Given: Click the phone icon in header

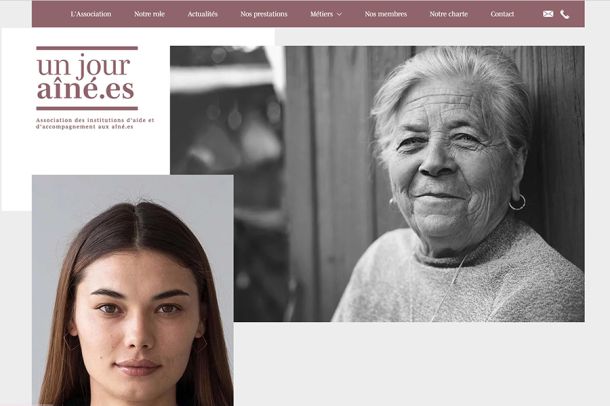Looking at the screenshot, I should pyautogui.click(x=564, y=14).
